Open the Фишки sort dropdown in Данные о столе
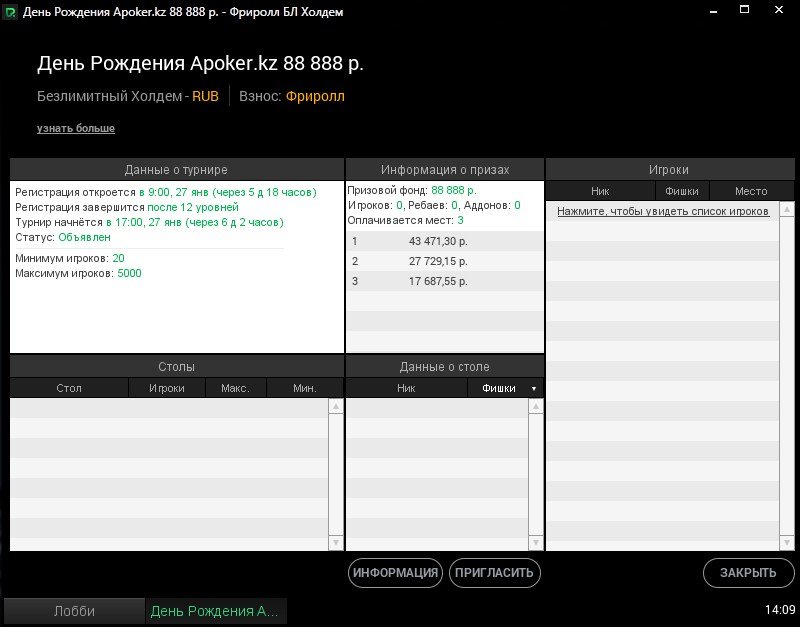This screenshot has height=627, width=800. (x=533, y=388)
